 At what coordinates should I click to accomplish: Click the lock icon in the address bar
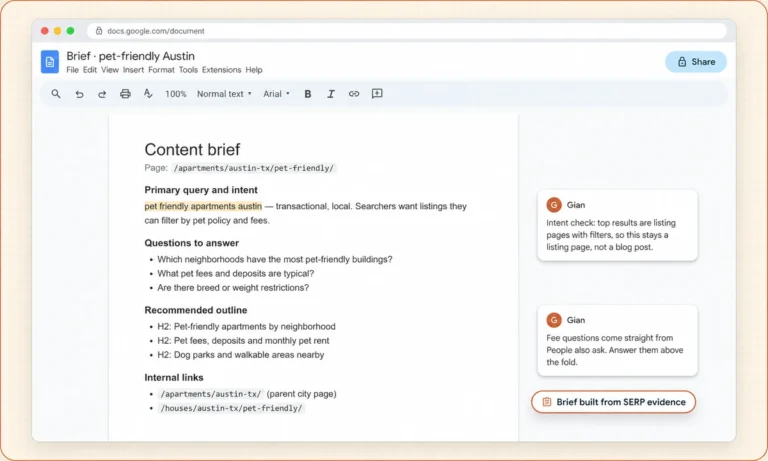[99, 31]
